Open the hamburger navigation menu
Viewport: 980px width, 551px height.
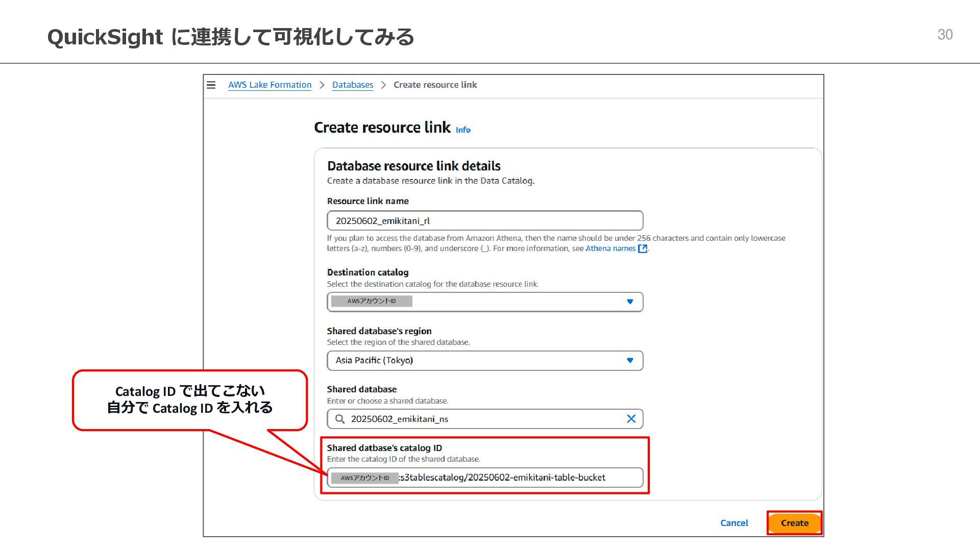[x=211, y=85]
